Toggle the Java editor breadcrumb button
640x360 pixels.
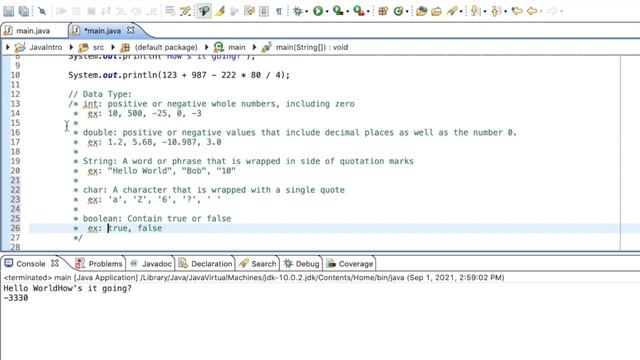click(x=203, y=11)
